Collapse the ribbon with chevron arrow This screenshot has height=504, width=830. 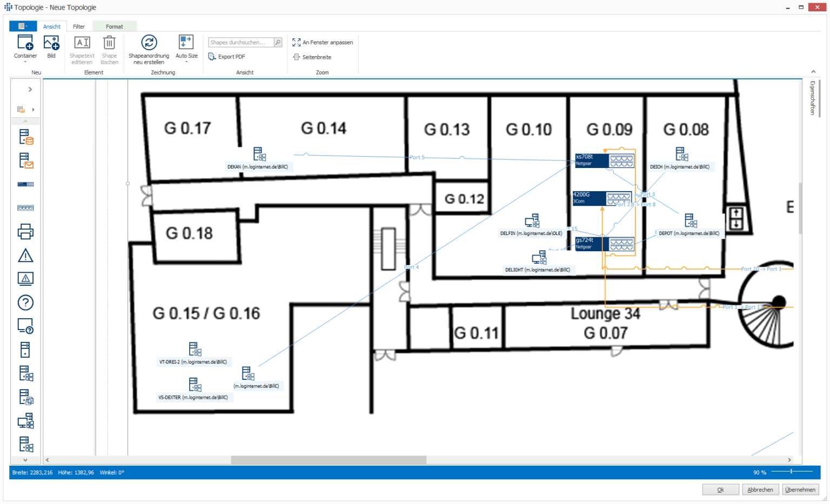coord(813,72)
